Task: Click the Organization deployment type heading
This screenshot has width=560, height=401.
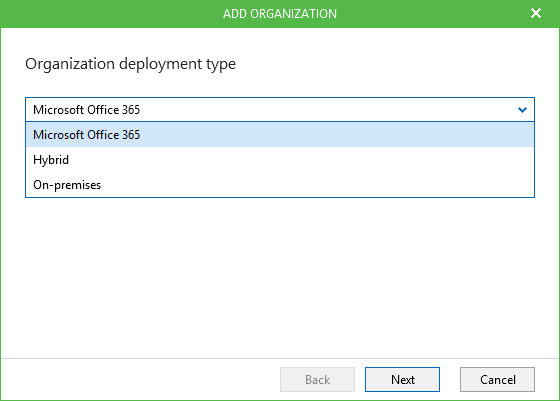Action: [130, 64]
